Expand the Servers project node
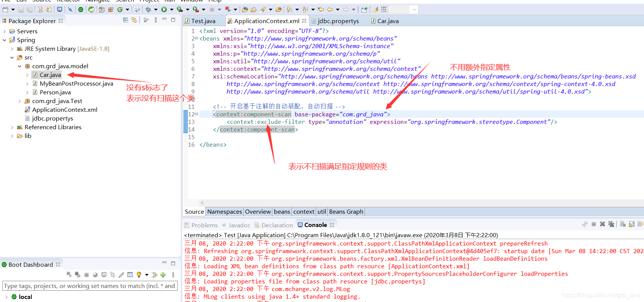This screenshot has width=644, height=302. [x=5, y=31]
